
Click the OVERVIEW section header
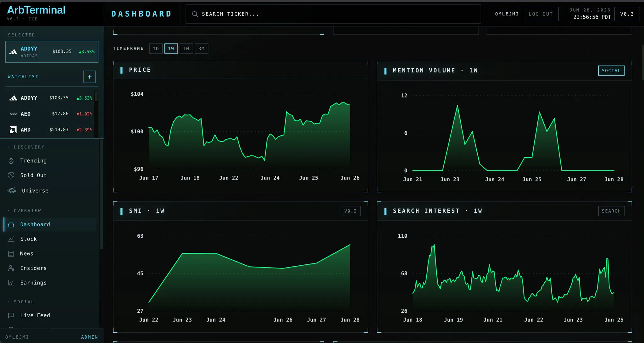[x=27, y=211]
